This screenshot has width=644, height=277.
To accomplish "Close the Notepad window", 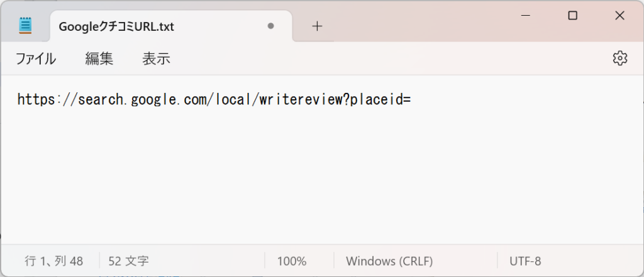I will [619, 16].
